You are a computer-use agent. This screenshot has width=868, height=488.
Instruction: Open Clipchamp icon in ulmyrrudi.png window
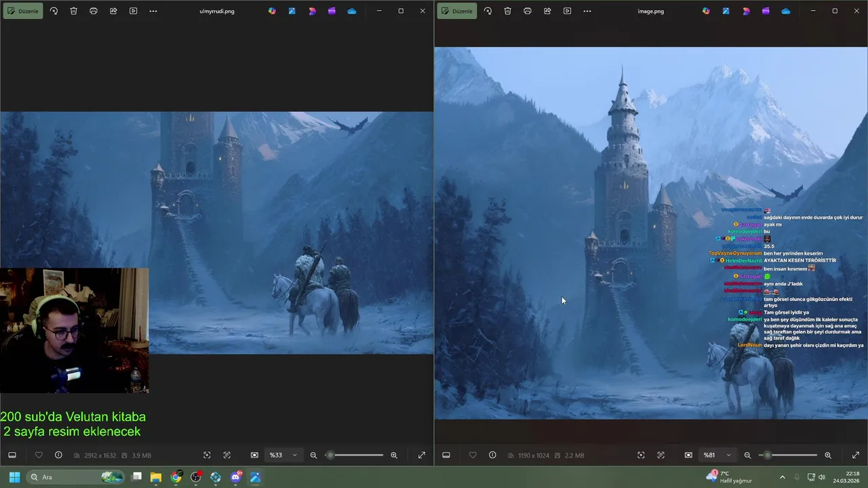332,11
